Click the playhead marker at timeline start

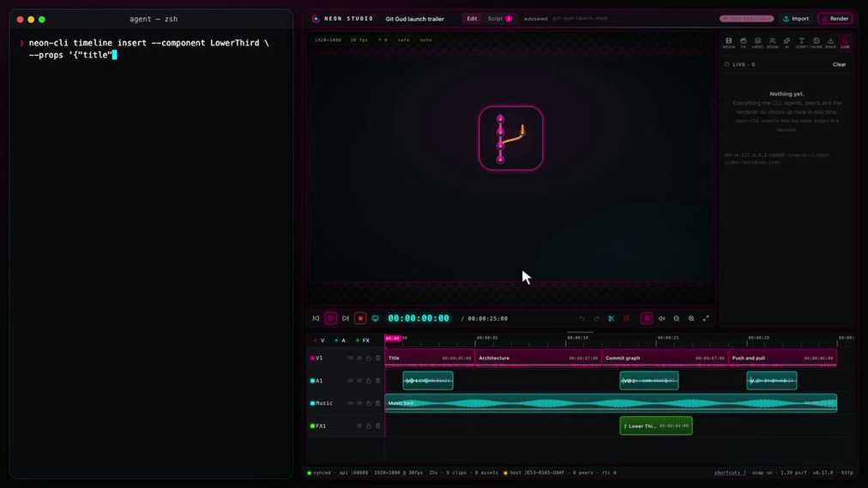[x=393, y=338]
